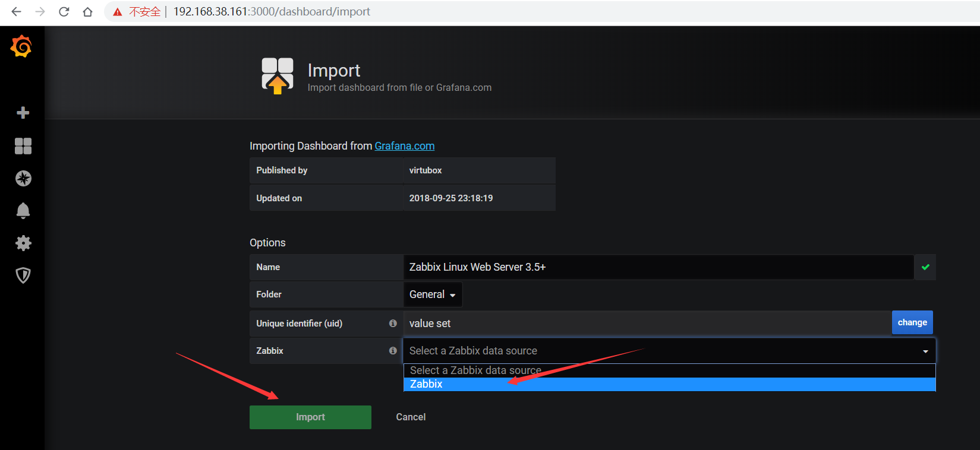The height and width of the screenshot is (450, 980).
Task: Click the 'Updated on' label
Action: click(279, 198)
